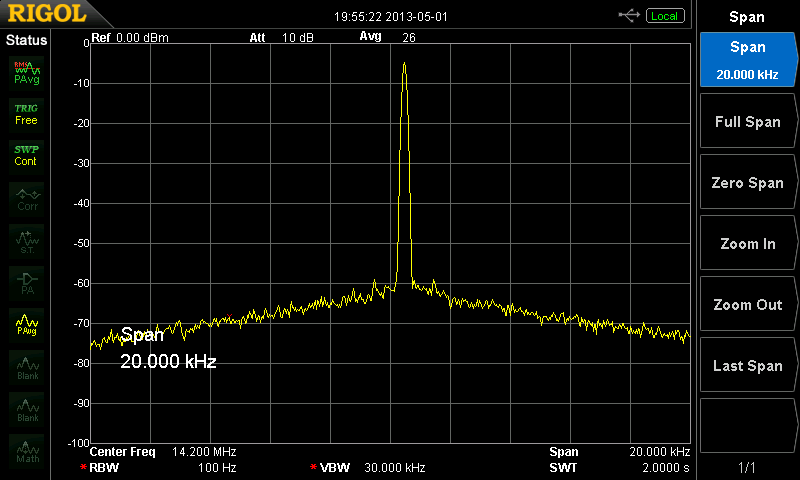
Task: Click the TRIG Free trigger status icon
Action: [26, 114]
